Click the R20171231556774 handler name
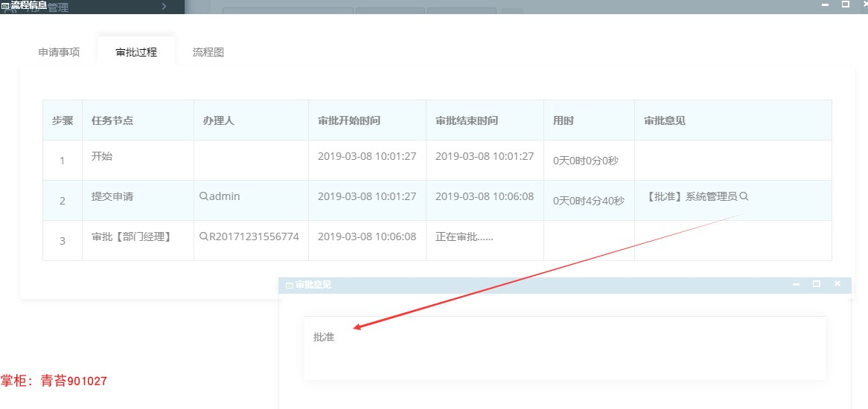868x409 pixels. [254, 236]
